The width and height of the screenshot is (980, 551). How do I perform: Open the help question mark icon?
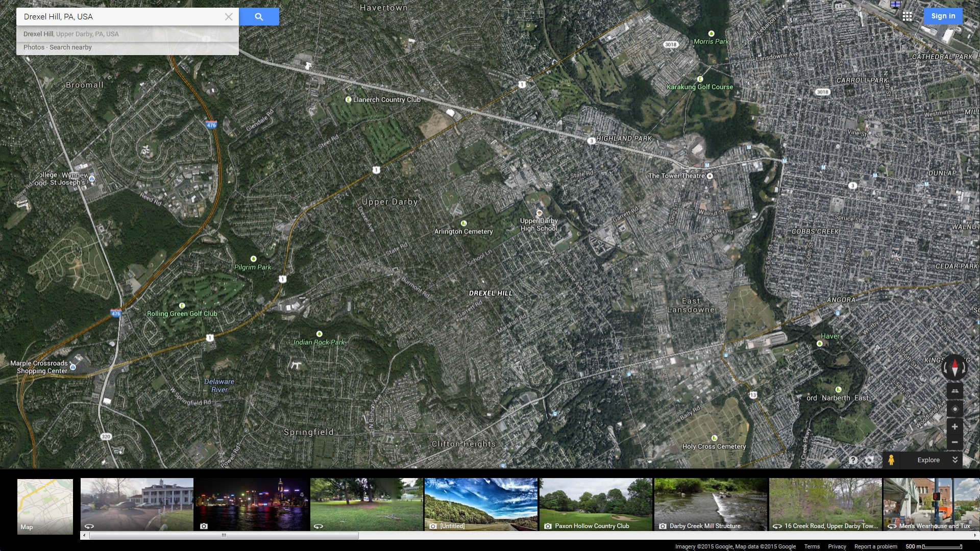(853, 460)
